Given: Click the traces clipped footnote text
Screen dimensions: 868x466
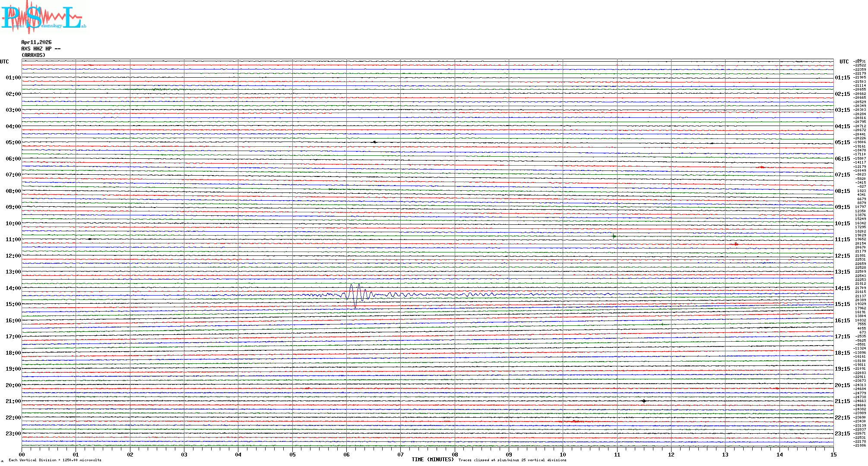Looking at the screenshot, I should click(512, 460).
